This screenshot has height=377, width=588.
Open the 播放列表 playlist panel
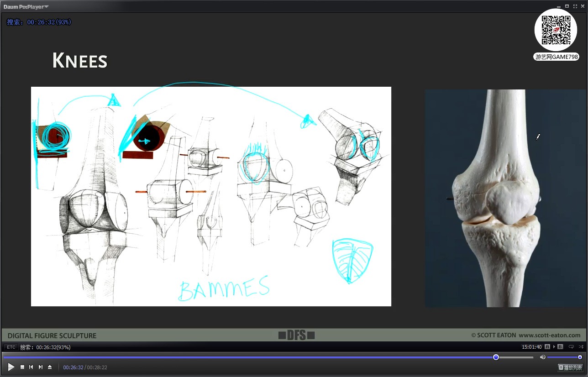570,367
